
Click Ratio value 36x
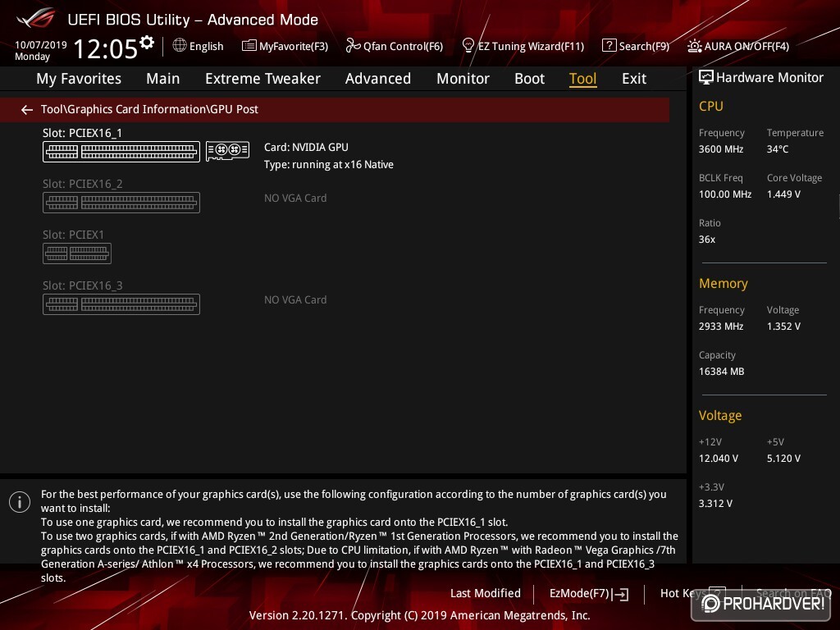pyautogui.click(x=706, y=240)
